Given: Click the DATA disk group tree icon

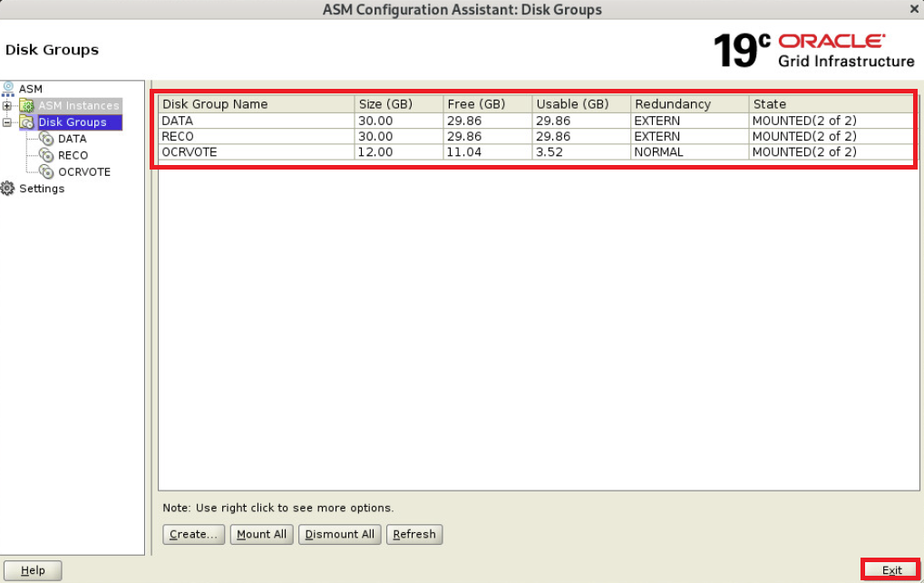Looking at the screenshot, I should pos(46,139).
